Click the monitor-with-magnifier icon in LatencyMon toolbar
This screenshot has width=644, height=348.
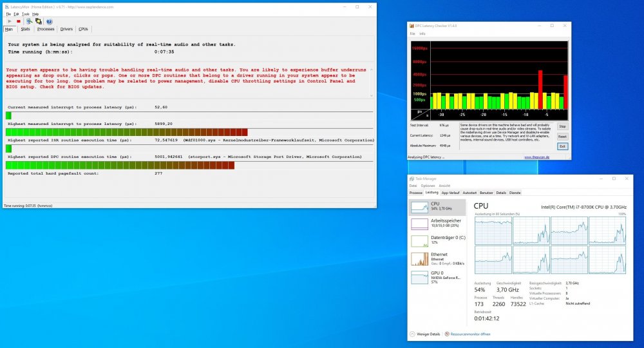[x=29, y=21]
